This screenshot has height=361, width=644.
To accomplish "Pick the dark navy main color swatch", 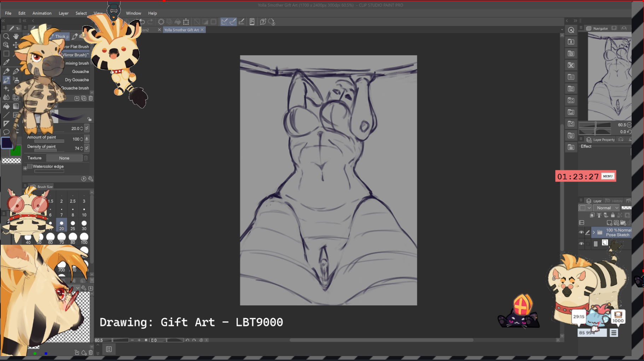I will coord(6,143).
